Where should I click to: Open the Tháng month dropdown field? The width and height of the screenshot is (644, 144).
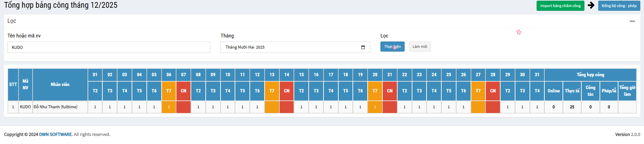290,47
